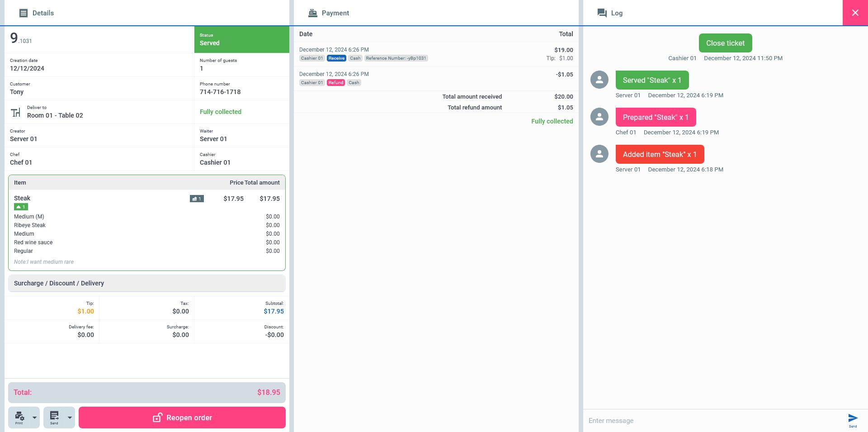Click the orange $1.00 tip value
Viewport: 868px width, 432px height.
coord(85,311)
